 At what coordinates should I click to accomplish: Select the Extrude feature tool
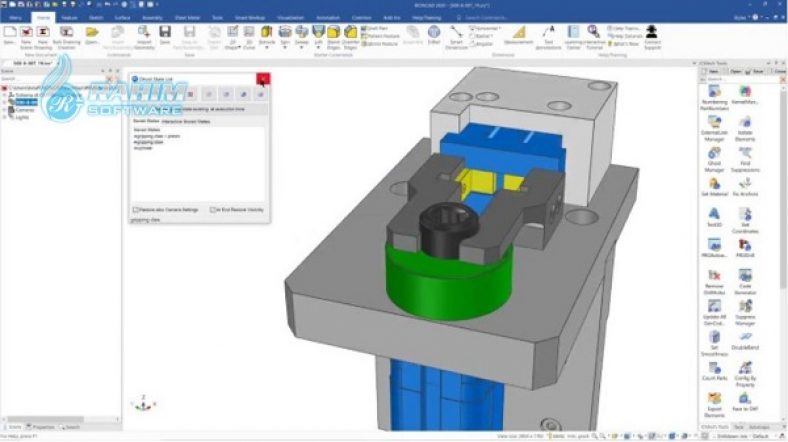click(267, 33)
